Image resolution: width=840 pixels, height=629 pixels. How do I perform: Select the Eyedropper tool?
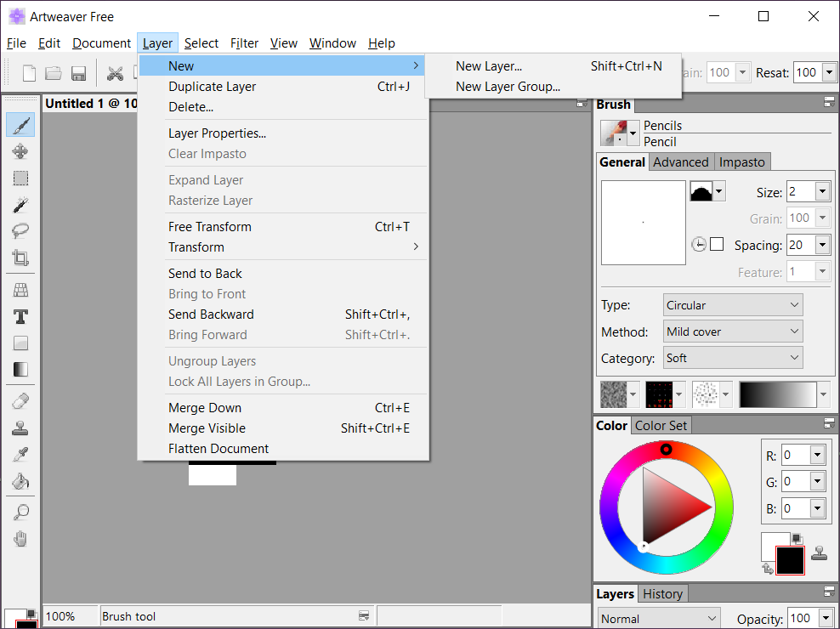(x=20, y=455)
